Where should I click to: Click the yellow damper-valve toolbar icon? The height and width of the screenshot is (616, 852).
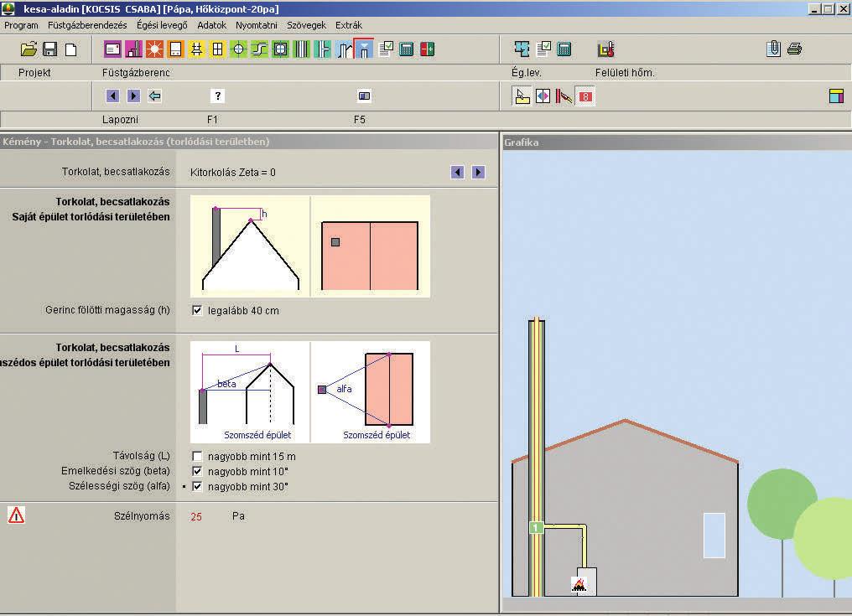pyautogui.click(x=197, y=49)
